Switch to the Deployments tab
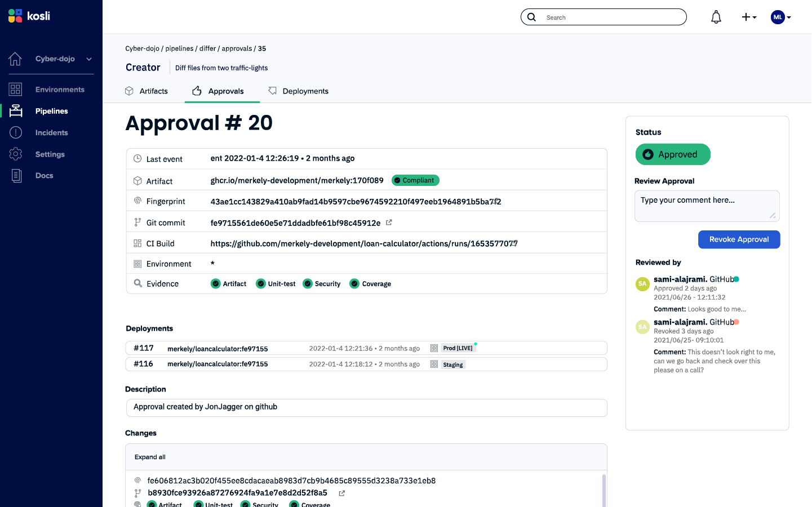 click(x=298, y=91)
